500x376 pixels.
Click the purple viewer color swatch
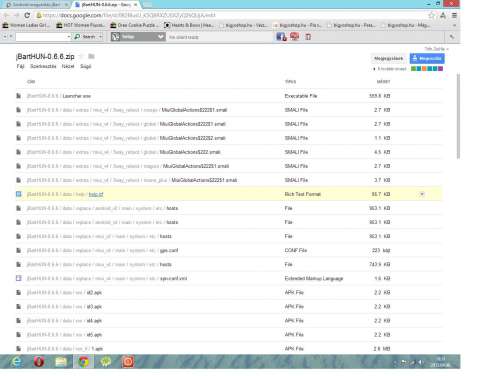[441, 69]
